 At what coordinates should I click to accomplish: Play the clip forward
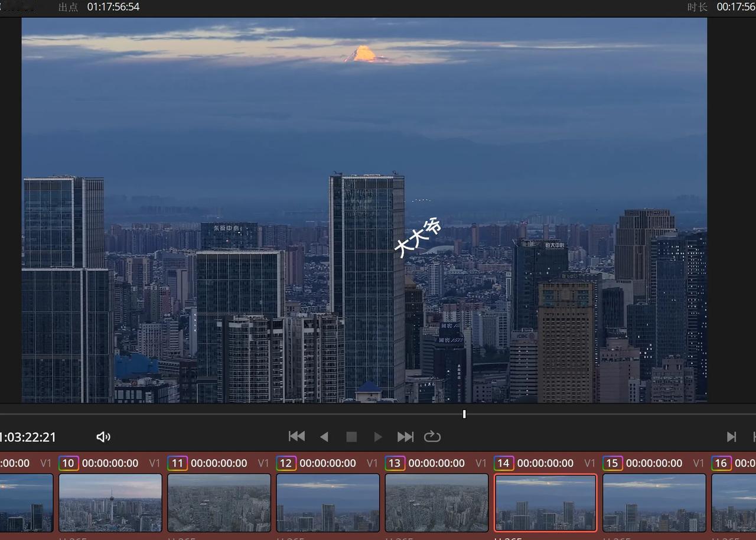pos(378,437)
